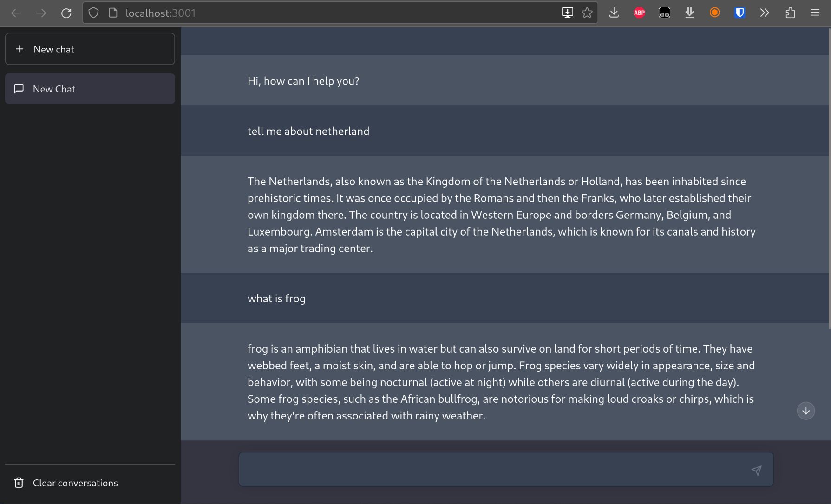Open the Extensions puzzle piece menu
This screenshot has width=831, height=504.
click(x=790, y=13)
